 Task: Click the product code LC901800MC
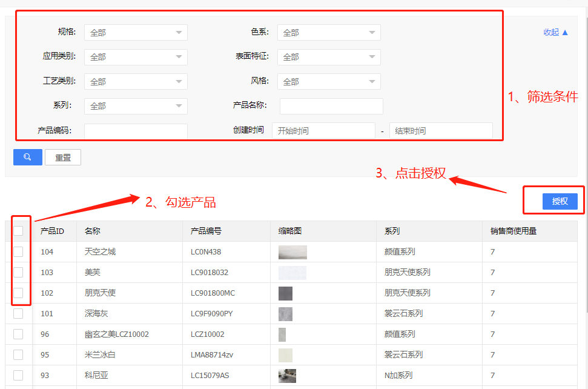coord(213,293)
